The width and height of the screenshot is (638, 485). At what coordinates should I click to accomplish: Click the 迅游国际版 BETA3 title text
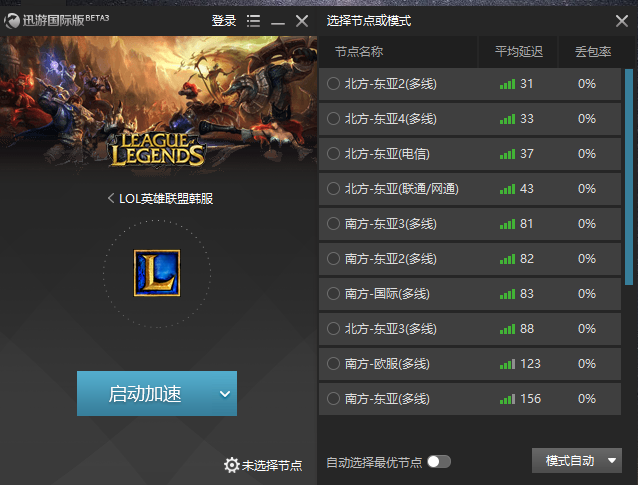pos(66,20)
